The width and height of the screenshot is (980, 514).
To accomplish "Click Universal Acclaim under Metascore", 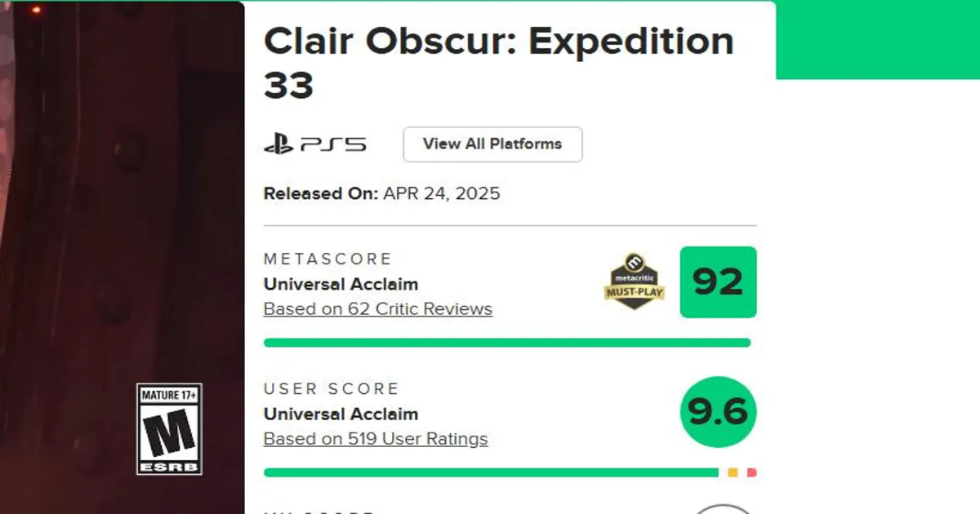I will coord(341,284).
